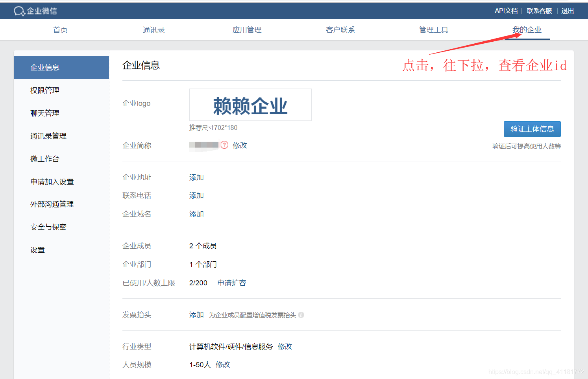Click 申请扩容 beside 2/200
This screenshot has height=379, width=588.
pyautogui.click(x=232, y=283)
